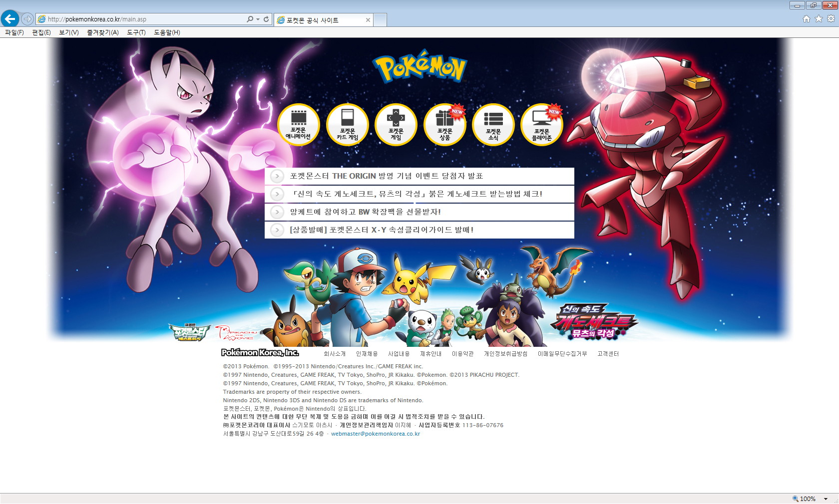
Task: Open the 포켓몬 상품 gift icon
Action: point(445,125)
